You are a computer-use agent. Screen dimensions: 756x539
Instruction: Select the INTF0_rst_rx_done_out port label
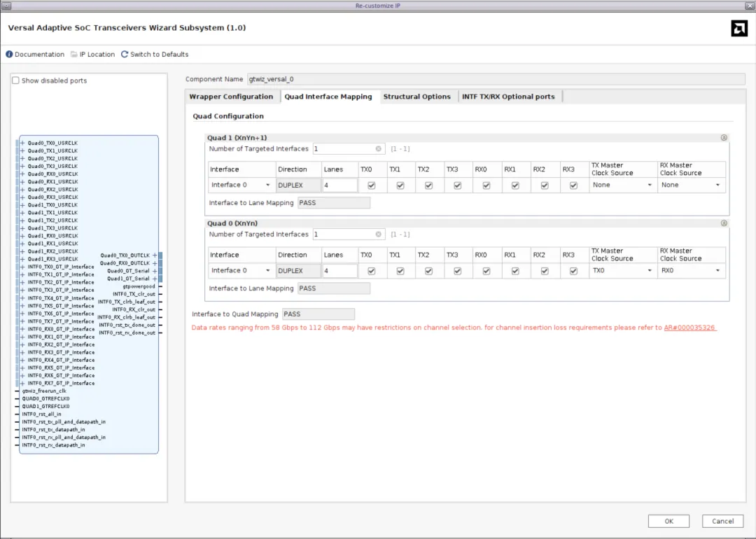tap(127, 333)
